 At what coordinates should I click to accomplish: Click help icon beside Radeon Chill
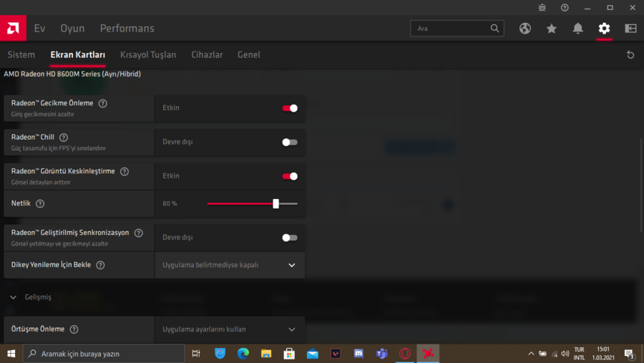click(x=64, y=137)
